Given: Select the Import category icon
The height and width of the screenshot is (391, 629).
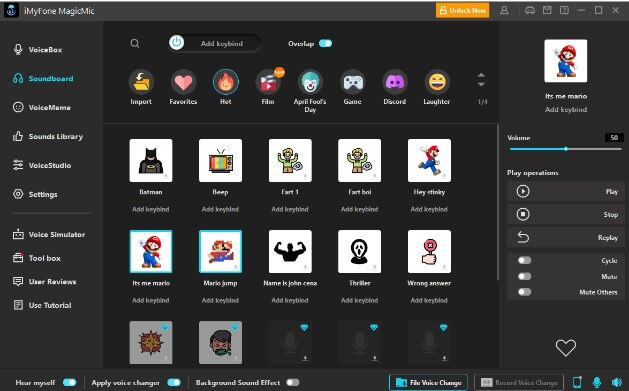Looking at the screenshot, I should pos(141,82).
